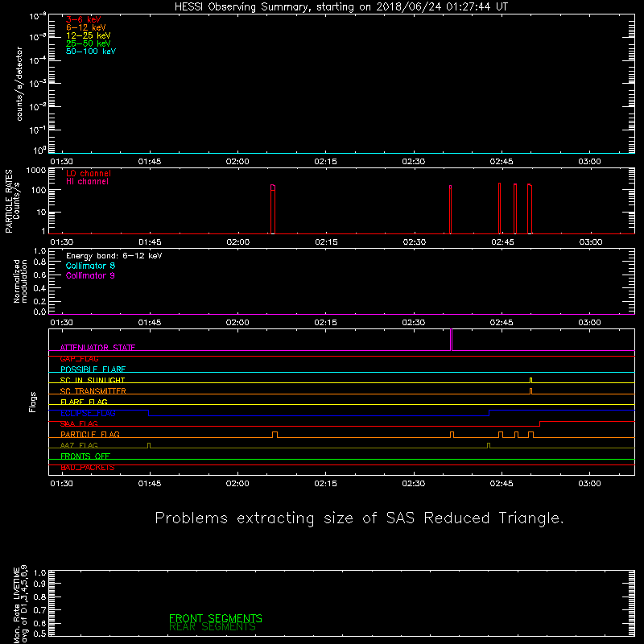Select the 6-12 keV count-rate legend entry

coord(85,27)
